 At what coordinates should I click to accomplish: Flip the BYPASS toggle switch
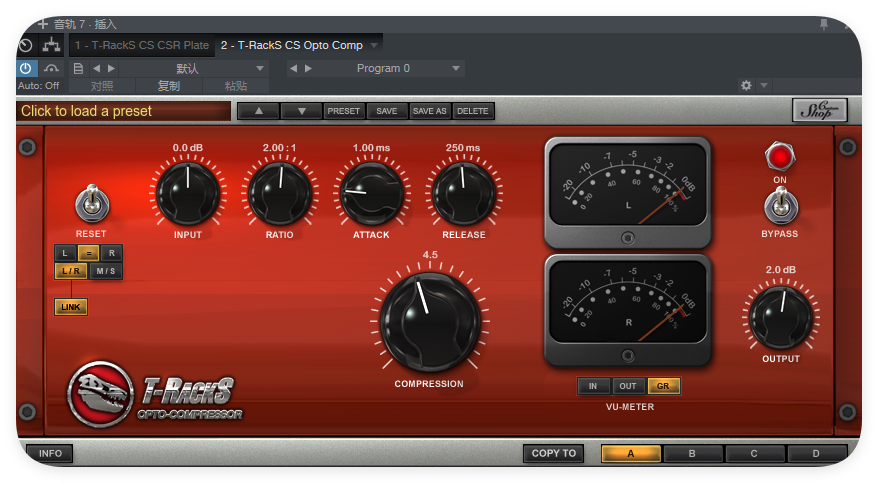click(x=781, y=206)
